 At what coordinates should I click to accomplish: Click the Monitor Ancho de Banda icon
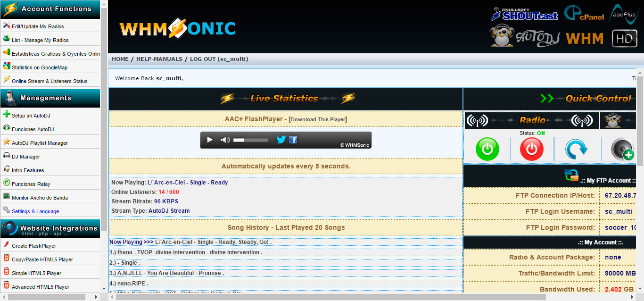(7, 197)
